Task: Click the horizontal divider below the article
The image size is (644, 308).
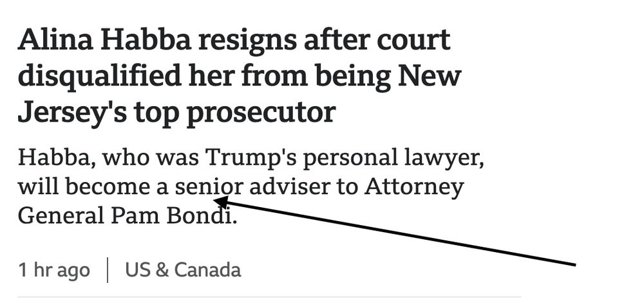Action: (x=269, y=296)
